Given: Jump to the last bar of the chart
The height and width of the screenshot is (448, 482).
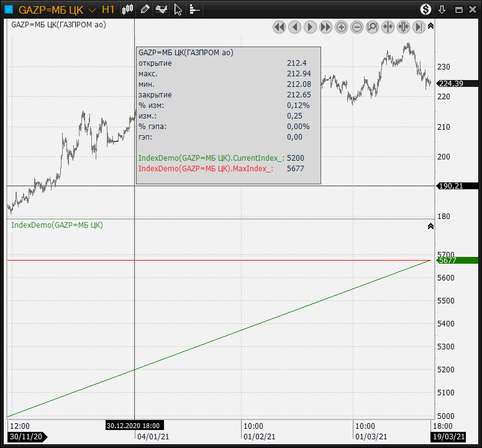Looking at the screenshot, I should [419, 27].
